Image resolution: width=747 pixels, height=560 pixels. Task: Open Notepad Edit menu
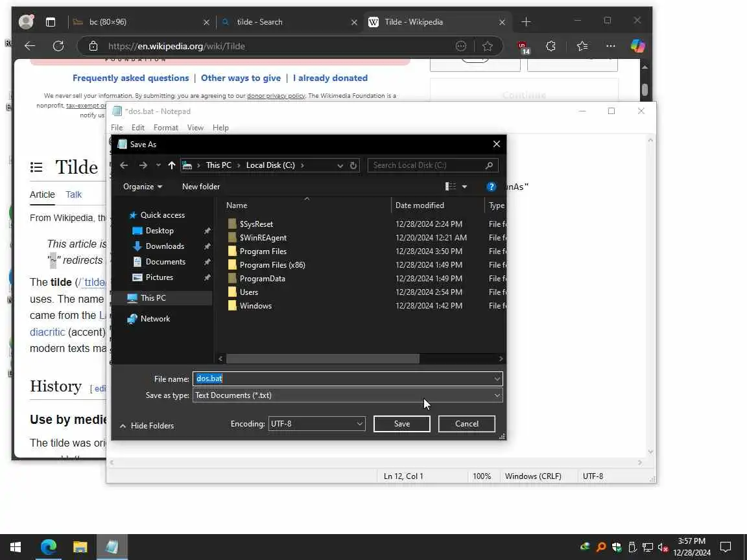(138, 128)
